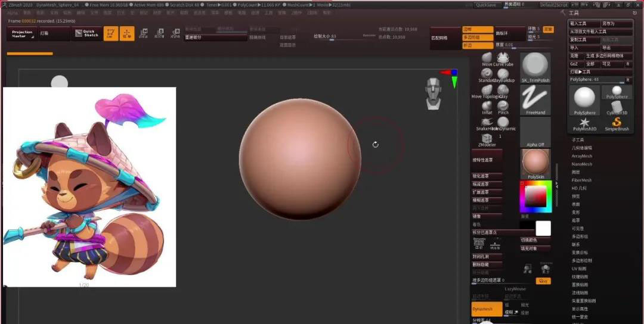
Task: Expand the UV 贴图 subpalette
Action: (579, 269)
